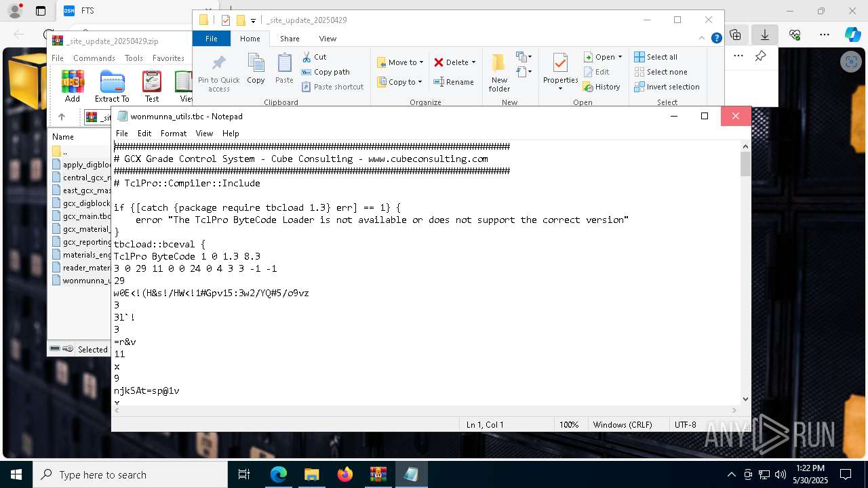Open Explorer Help question mark icon

pos(716,39)
